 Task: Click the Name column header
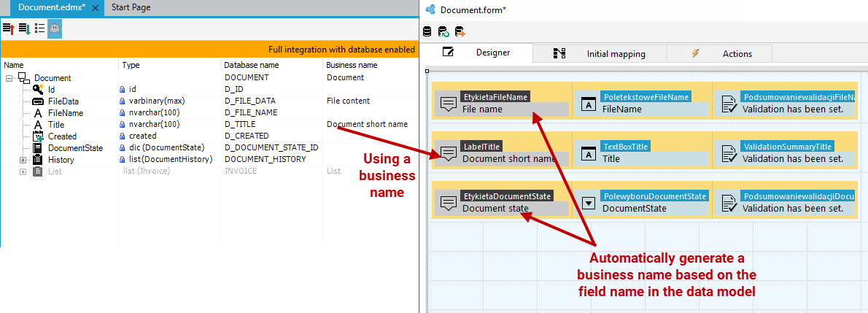(x=14, y=65)
